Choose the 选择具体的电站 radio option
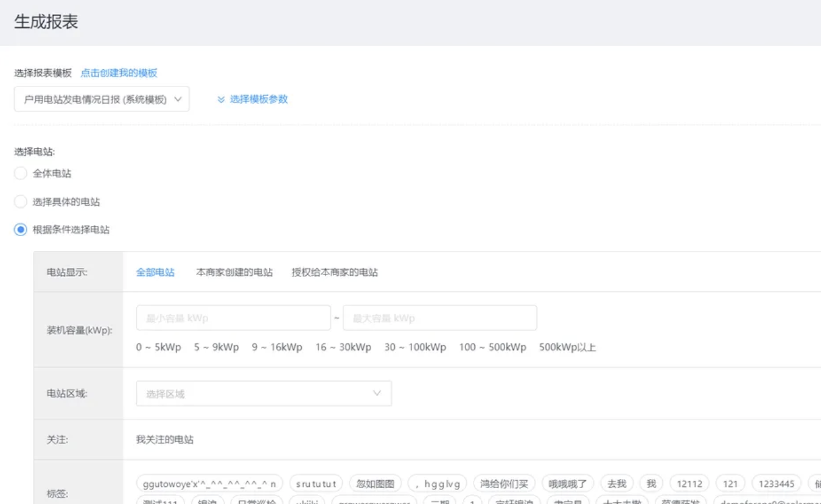 [21, 201]
